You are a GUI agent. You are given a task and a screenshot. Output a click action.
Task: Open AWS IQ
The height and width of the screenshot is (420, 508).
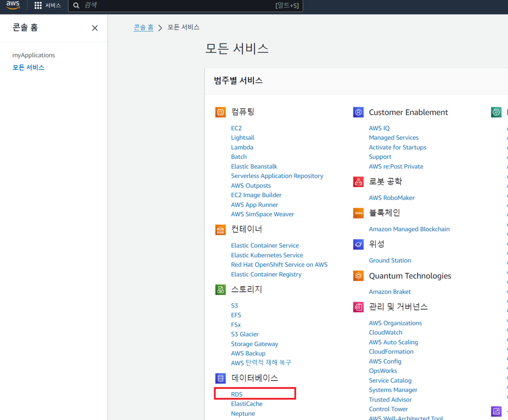379,128
